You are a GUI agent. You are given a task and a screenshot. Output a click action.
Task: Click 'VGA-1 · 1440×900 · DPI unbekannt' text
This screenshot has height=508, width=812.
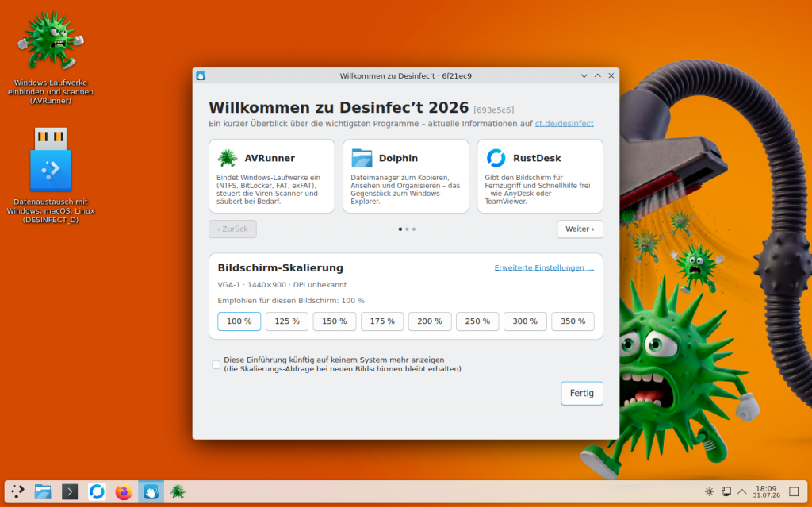click(x=282, y=285)
